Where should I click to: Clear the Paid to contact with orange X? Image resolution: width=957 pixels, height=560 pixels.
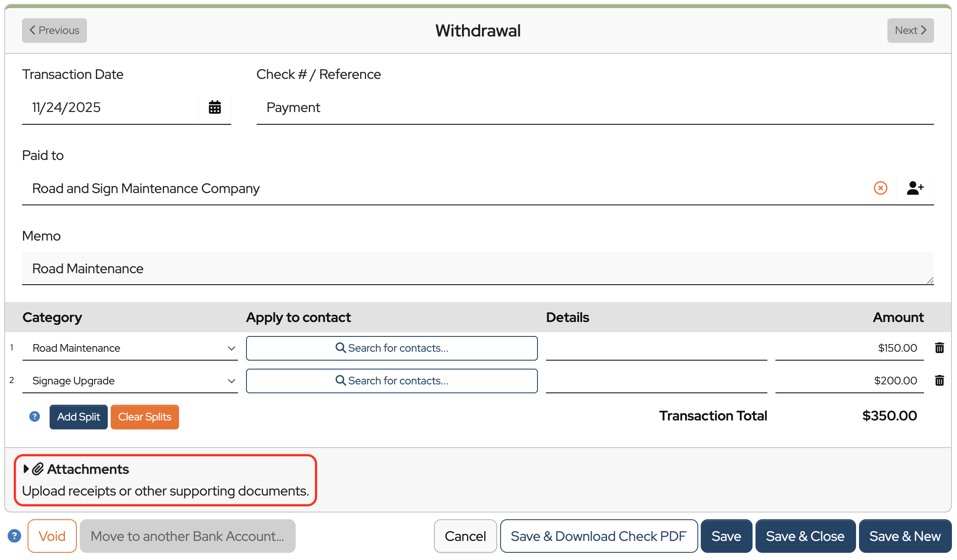[x=880, y=188]
